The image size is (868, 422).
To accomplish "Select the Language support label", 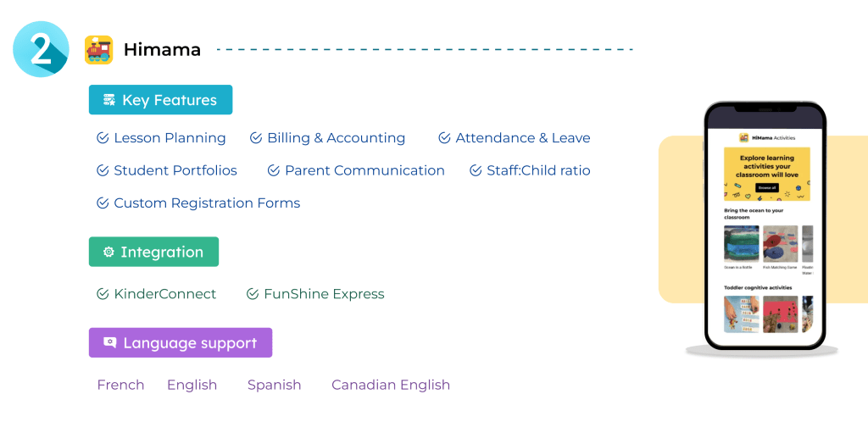I will 190,343.
